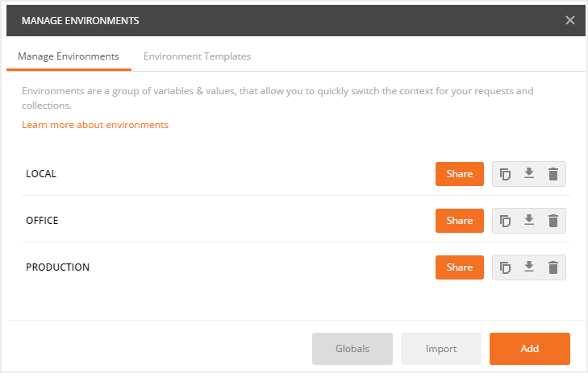Delete the OFFICE environment
Screen dimensions: 588x373
click(553, 221)
